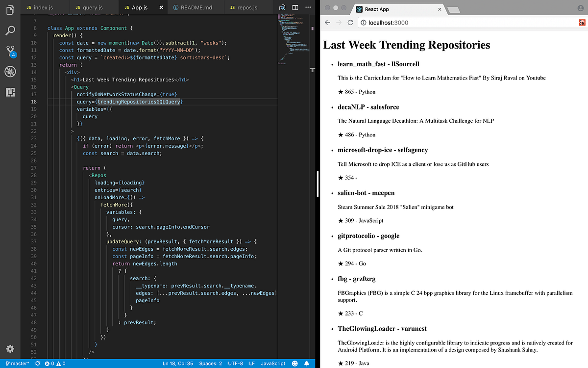
Task: Click the errors and warnings indicator
Action: tap(54, 363)
